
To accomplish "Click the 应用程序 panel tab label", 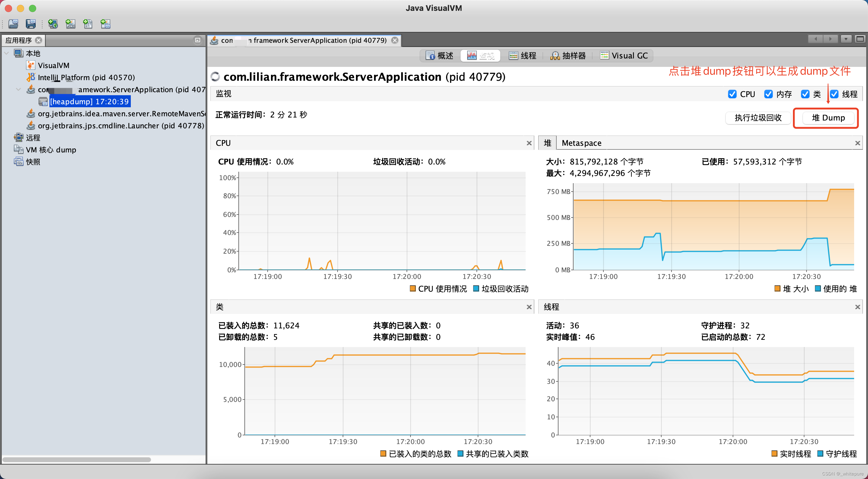I will tap(18, 40).
